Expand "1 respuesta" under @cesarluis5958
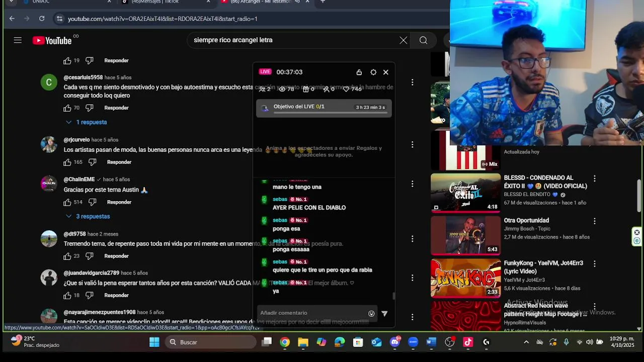 tap(86, 122)
